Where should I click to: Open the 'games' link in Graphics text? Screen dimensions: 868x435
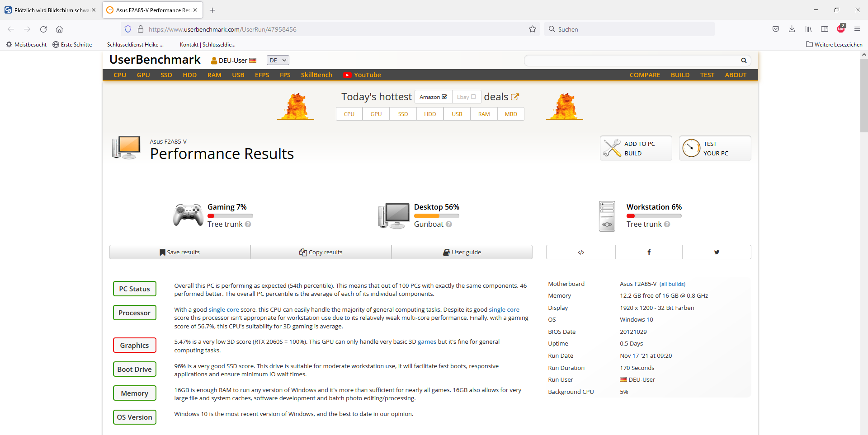[427, 342]
